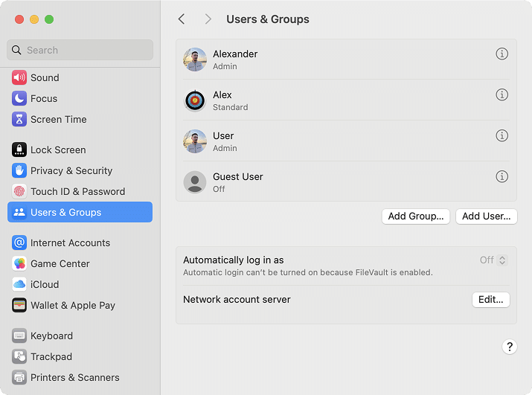Go back with the left chevron
Image resolution: width=532 pixels, height=395 pixels.
point(182,19)
